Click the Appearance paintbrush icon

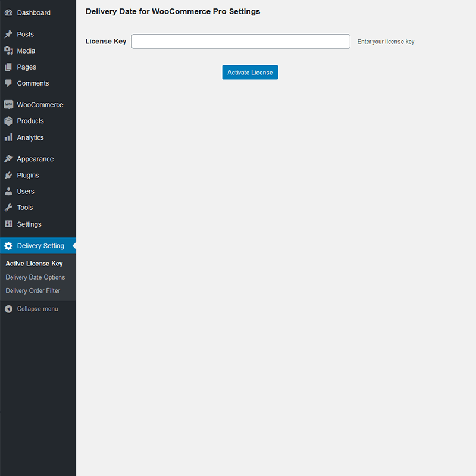[8, 159]
